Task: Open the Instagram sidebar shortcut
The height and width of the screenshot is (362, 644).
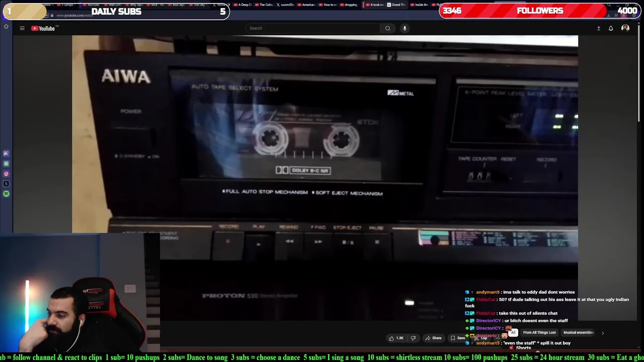Action: 6,174
